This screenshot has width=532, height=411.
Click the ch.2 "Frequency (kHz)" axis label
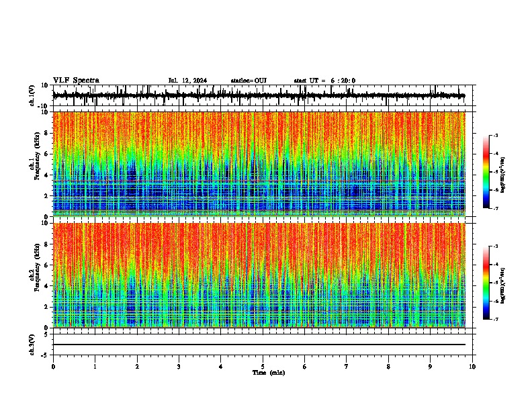click(37, 267)
